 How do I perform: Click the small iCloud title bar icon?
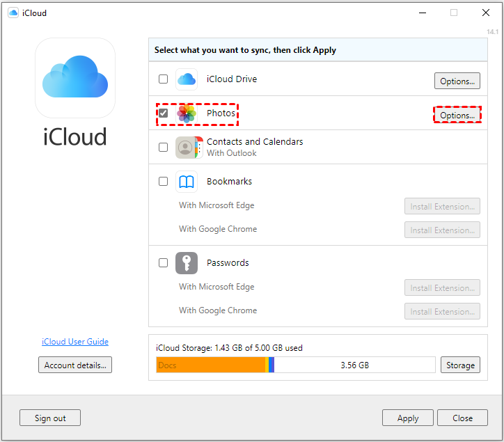(x=13, y=13)
